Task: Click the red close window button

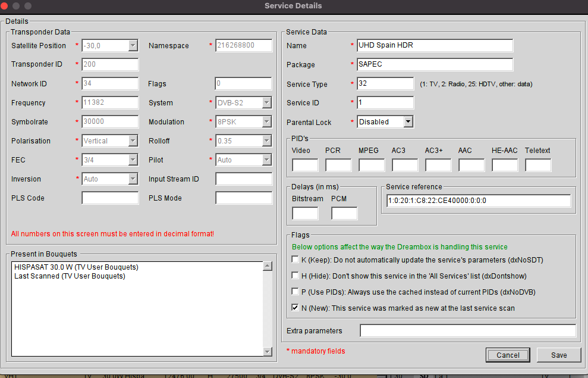Action: (x=5, y=5)
